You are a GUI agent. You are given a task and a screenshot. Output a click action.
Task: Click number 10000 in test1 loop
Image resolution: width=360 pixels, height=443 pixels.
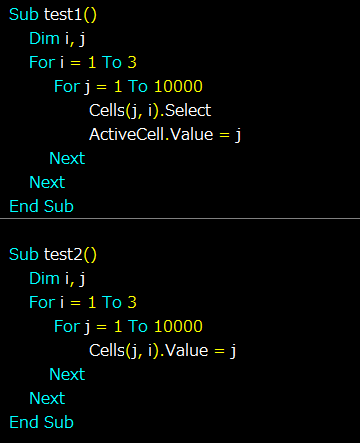(x=178, y=87)
